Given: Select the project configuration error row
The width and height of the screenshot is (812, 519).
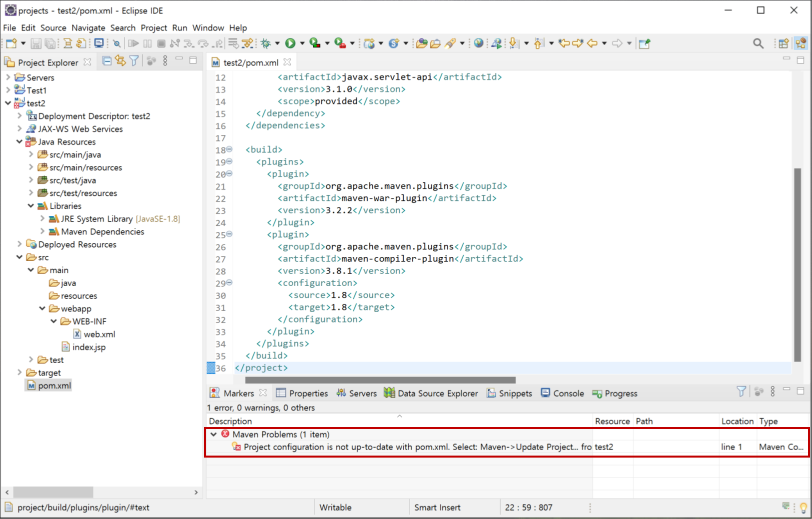Looking at the screenshot, I should pyautogui.click(x=507, y=447).
